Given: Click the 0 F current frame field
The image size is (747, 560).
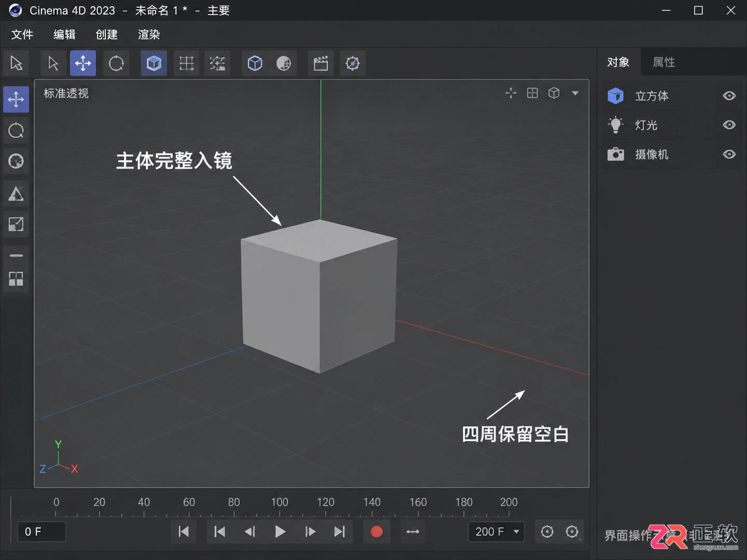Looking at the screenshot, I should pyautogui.click(x=41, y=531).
